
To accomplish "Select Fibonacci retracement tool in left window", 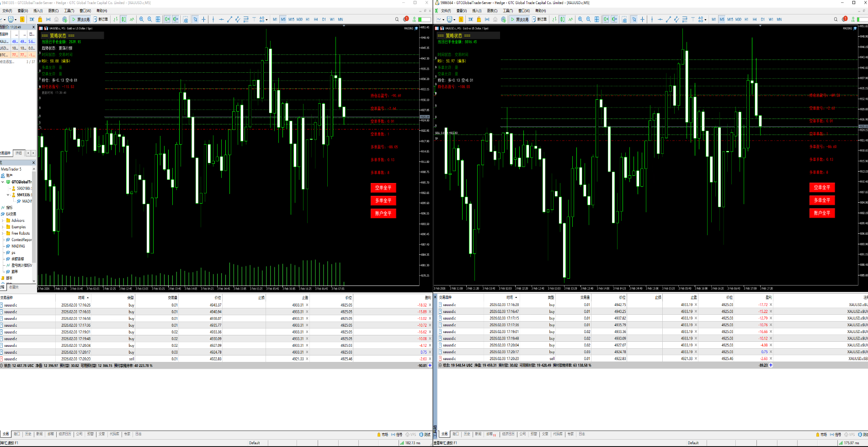I will pyautogui.click(x=246, y=19).
